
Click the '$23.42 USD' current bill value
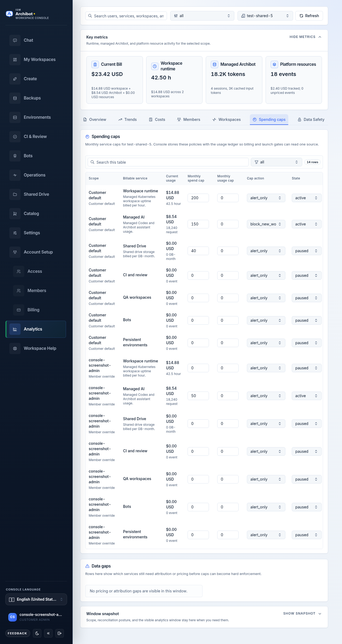107,74
